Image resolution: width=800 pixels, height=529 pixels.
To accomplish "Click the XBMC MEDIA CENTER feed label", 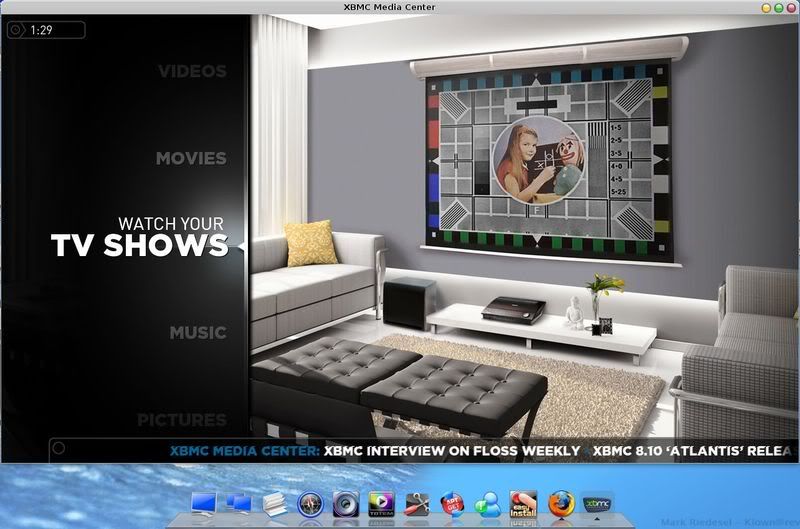I will pos(245,451).
